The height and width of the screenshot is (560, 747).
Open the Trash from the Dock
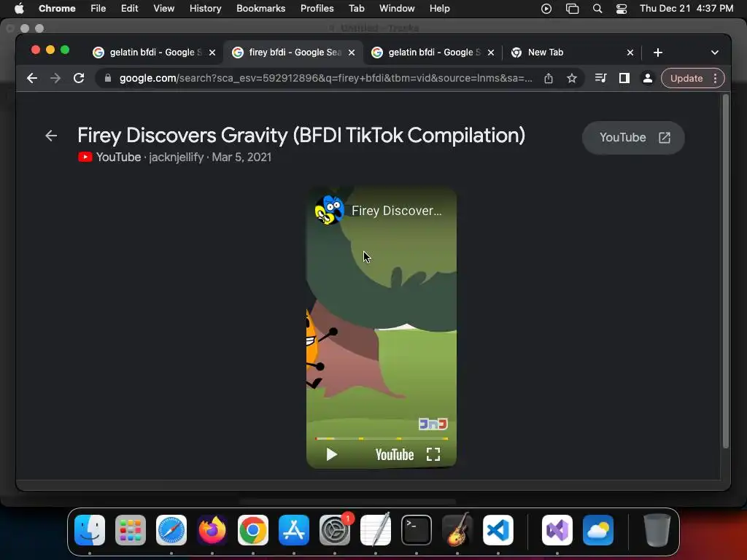click(657, 530)
